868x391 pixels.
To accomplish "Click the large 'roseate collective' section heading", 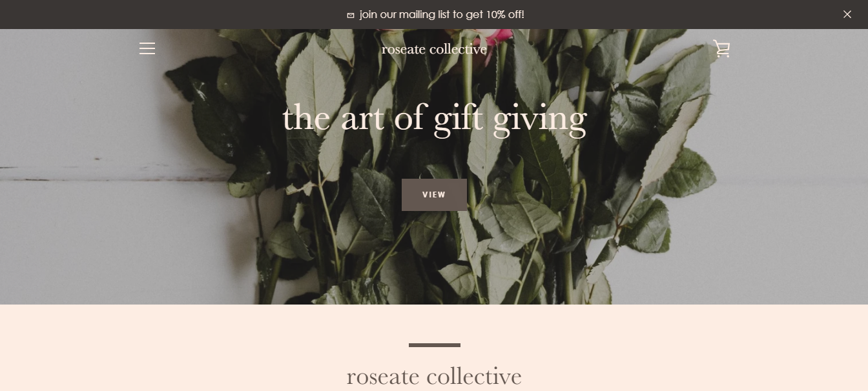I will [x=434, y=376].
